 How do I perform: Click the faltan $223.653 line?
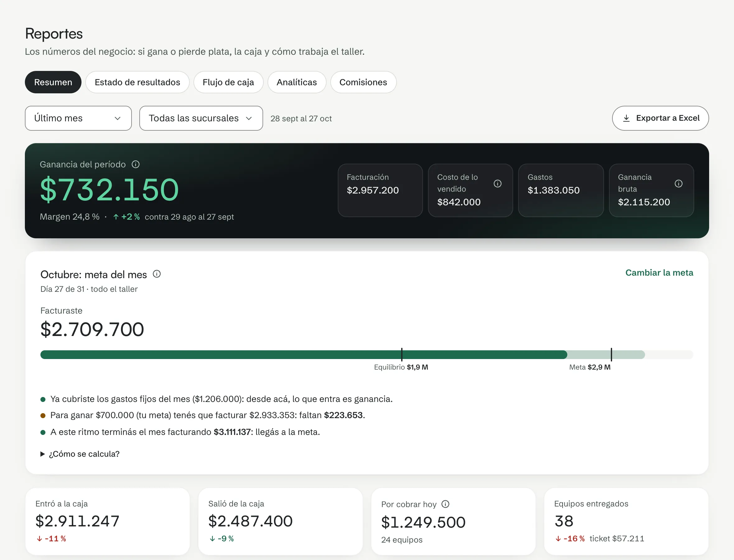tap(207, 415)
